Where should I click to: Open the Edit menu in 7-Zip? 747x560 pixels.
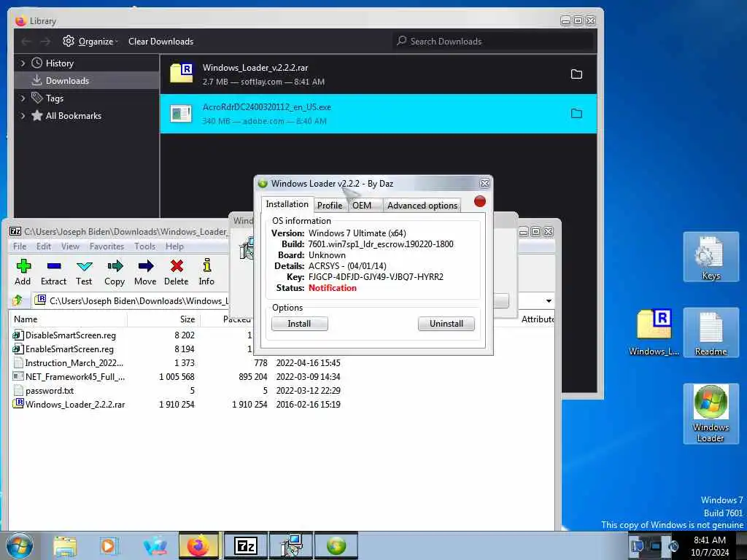43,246
